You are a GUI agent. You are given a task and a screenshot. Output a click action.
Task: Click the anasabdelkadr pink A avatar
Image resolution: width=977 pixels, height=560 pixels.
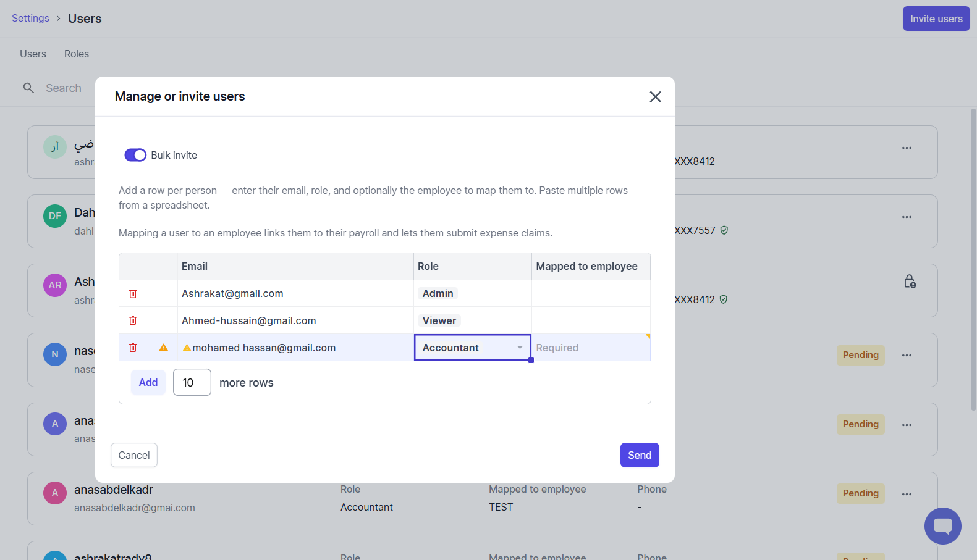pos(55,493)
